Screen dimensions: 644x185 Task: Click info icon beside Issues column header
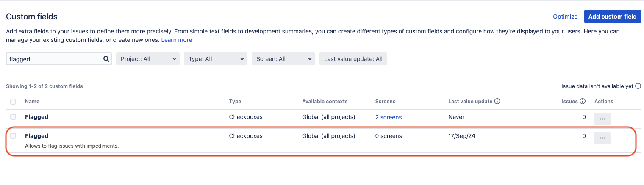tap(583, 102)
